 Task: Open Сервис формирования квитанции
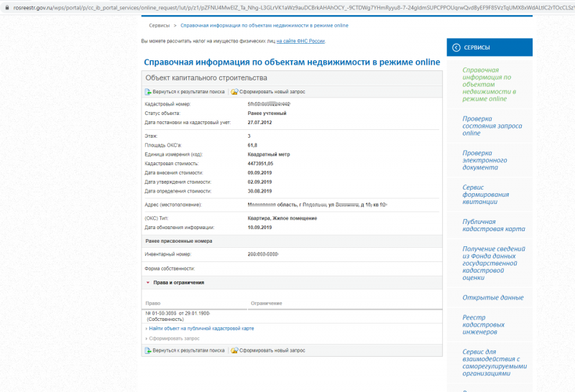(x=486, y=195)
